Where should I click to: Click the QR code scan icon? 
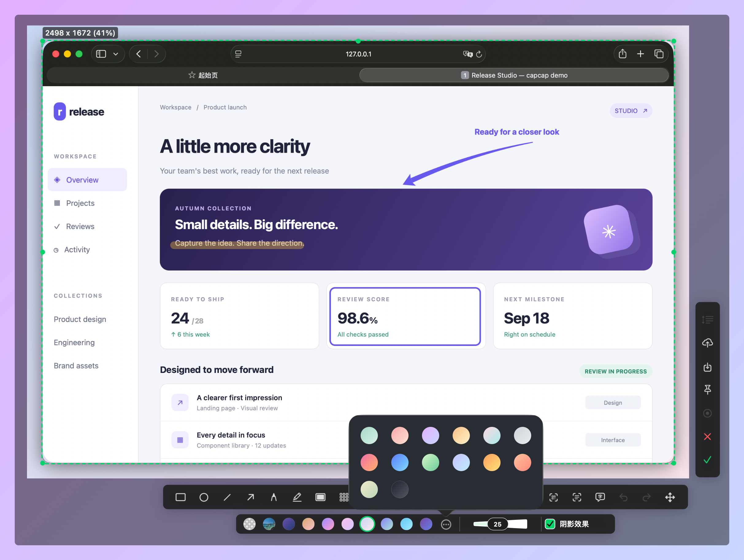click(x=554, y=497)
